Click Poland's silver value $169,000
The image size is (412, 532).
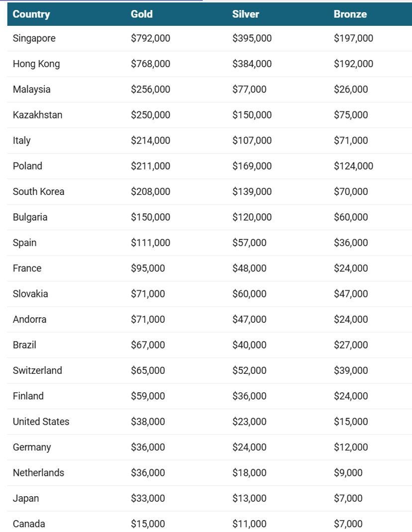pos(252,166)
